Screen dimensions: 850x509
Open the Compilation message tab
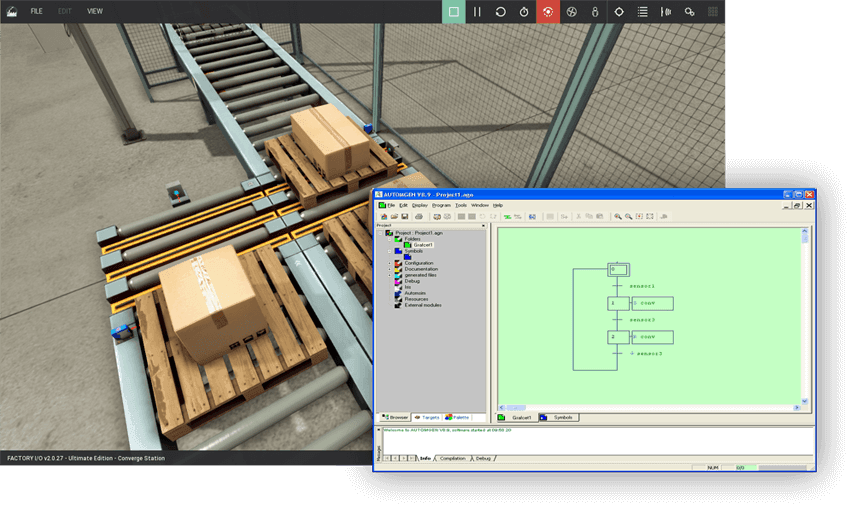[x=453, y=459]
